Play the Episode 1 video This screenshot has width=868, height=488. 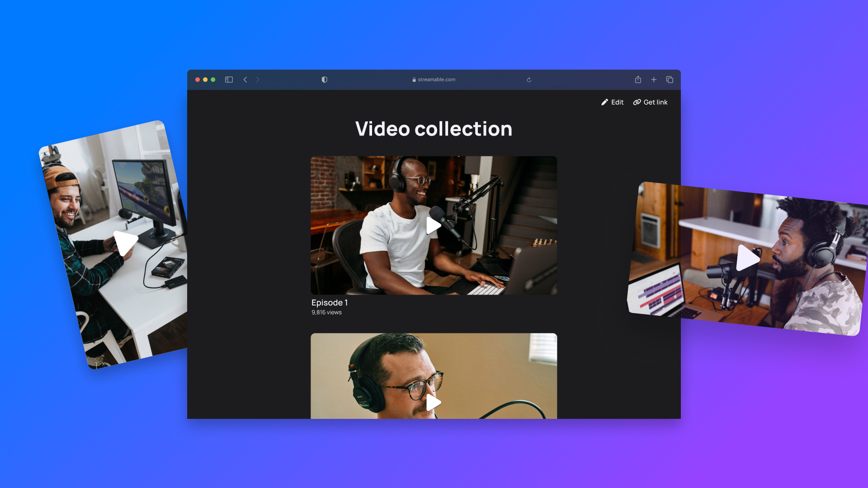pos(433,225)
